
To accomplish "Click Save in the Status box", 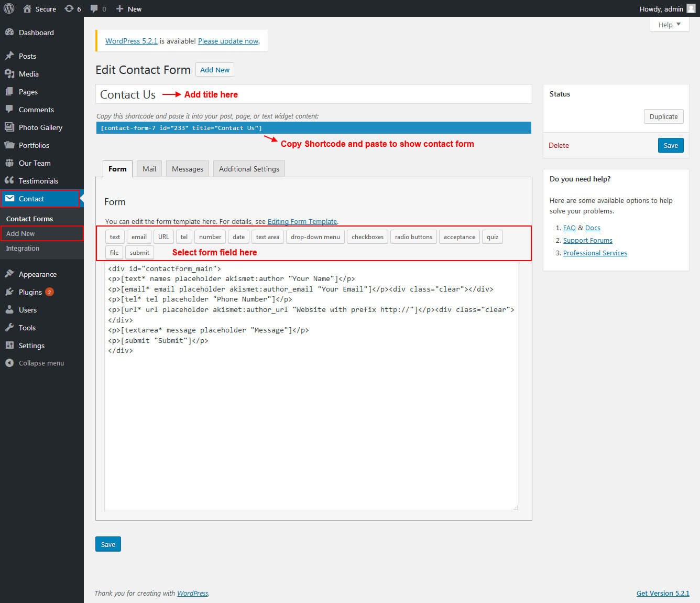I will click(671, 145).
